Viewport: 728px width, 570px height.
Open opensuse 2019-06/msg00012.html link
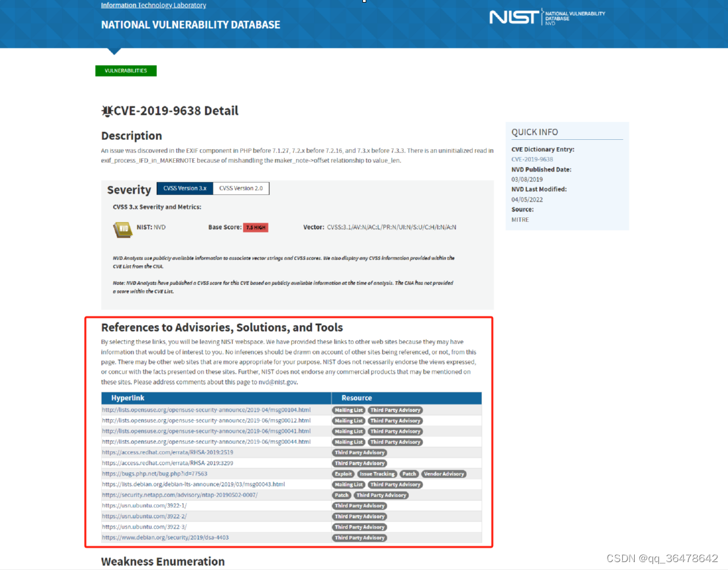tap(206, 420)
